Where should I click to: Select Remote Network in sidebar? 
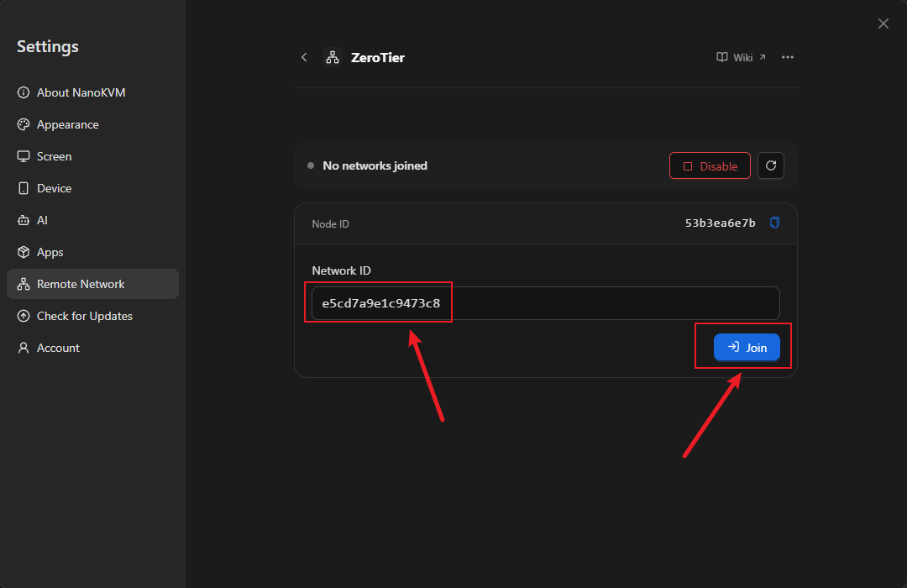click(x=92, y=284)
